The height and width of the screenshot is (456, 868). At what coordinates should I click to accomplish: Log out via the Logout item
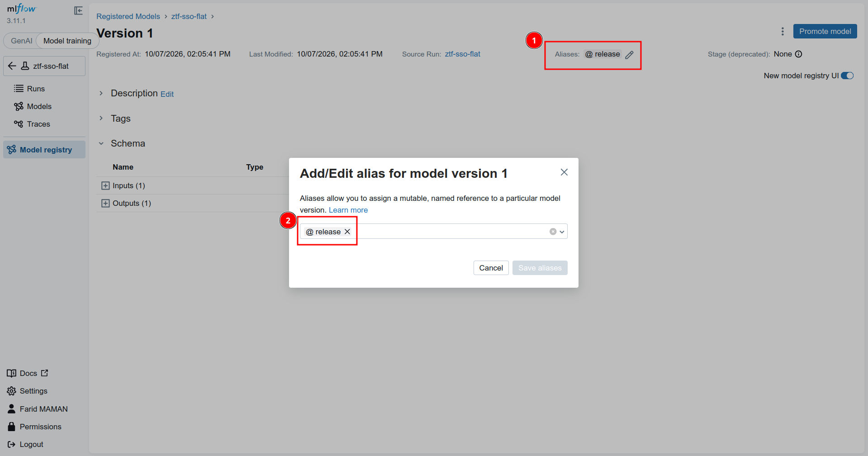tap(25, 444)
